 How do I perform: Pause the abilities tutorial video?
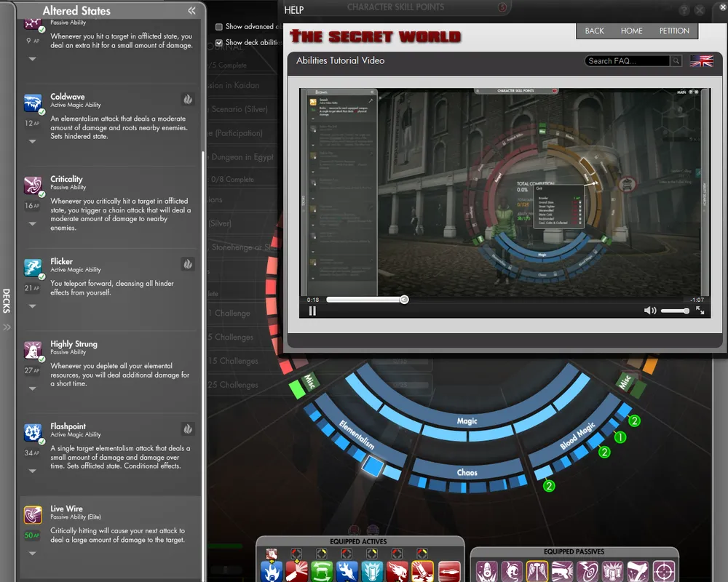coord(312,311)
